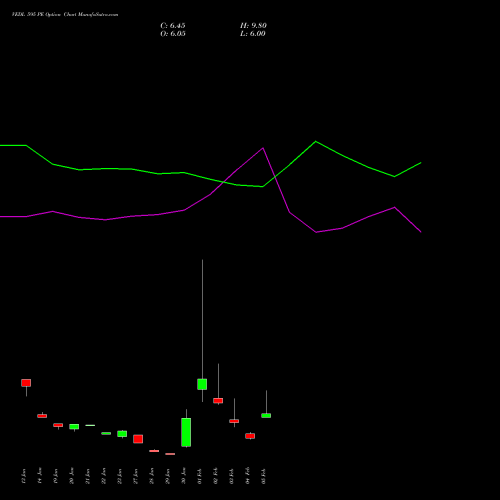This screenshot has height=500, width=500.
Task: Select the high value "H: 9.80"
Action: coord(253,26)
